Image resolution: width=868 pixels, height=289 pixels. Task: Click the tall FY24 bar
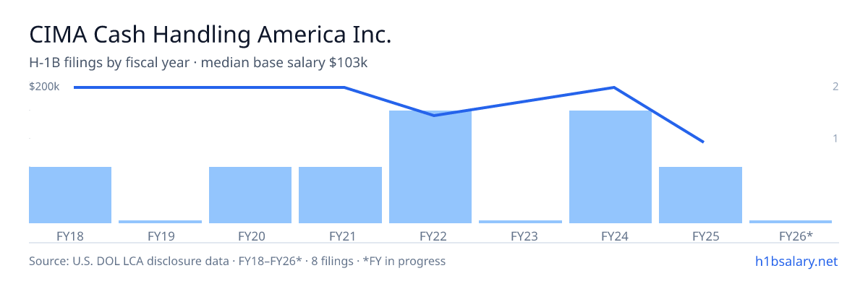[610, 167]
